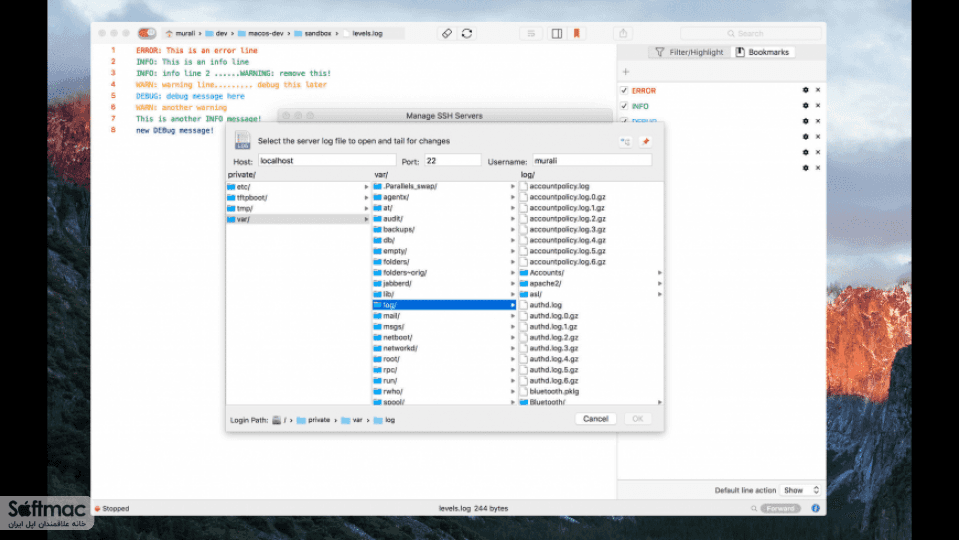Uncheck the INFO filter checkbox
The image size is (959, 540).
[x=624, y=106]
